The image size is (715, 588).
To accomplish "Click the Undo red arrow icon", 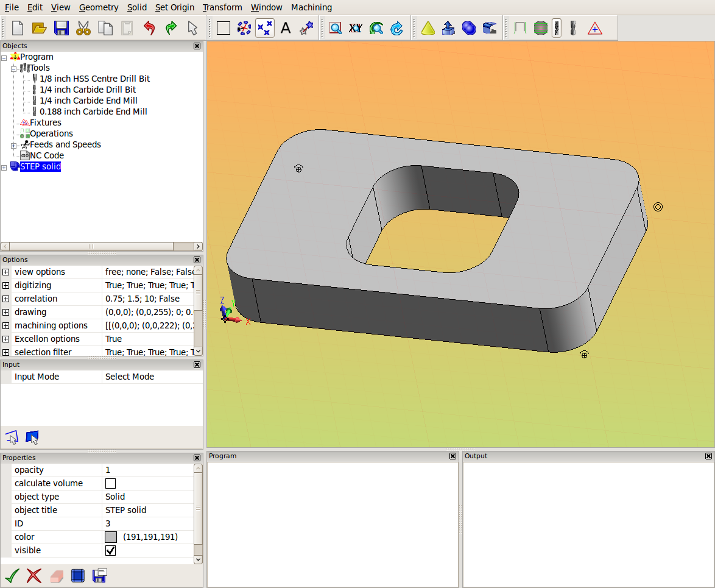I will point(149,28).
